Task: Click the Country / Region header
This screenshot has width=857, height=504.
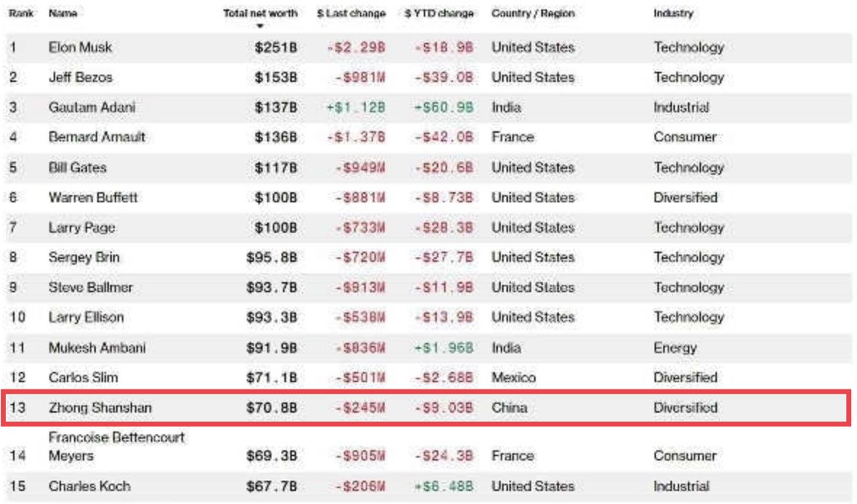Action: [x=533, y=13]
